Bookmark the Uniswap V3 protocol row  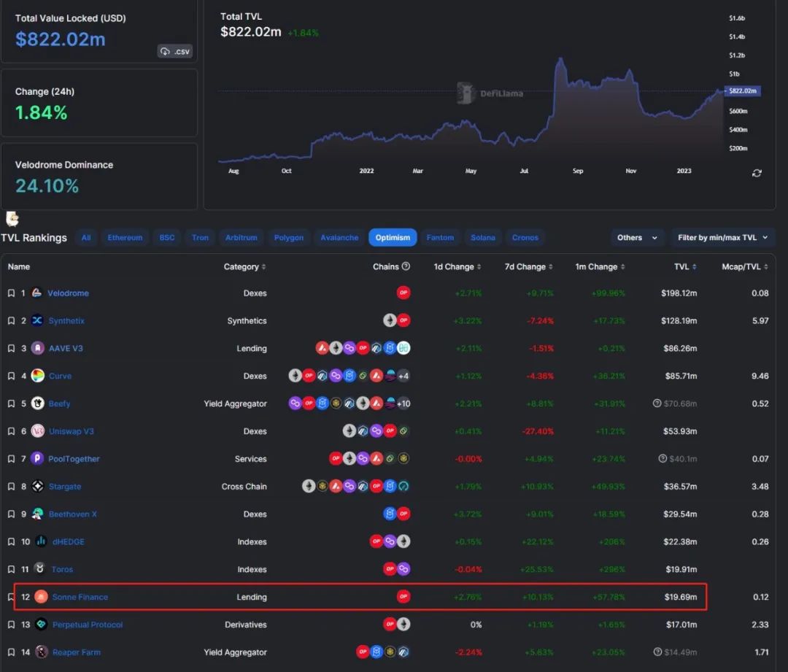(11, 431)
